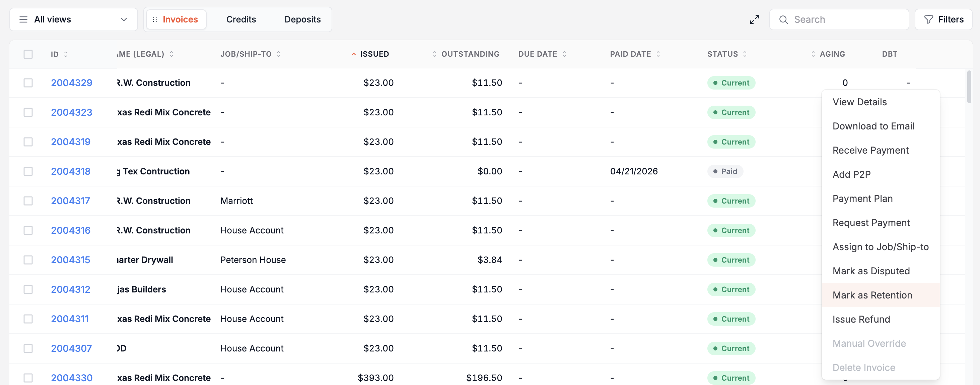
Task: Sort by Issued column arrow
Action: tap(353, 54)
